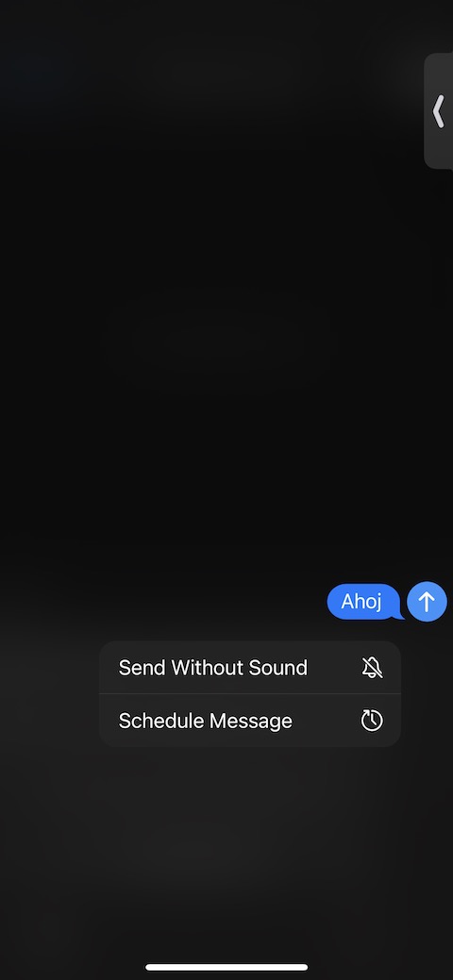Select the Schedule Message text label
The height and width of the screenshot is (980, 453).
click(x=205, y=721)
